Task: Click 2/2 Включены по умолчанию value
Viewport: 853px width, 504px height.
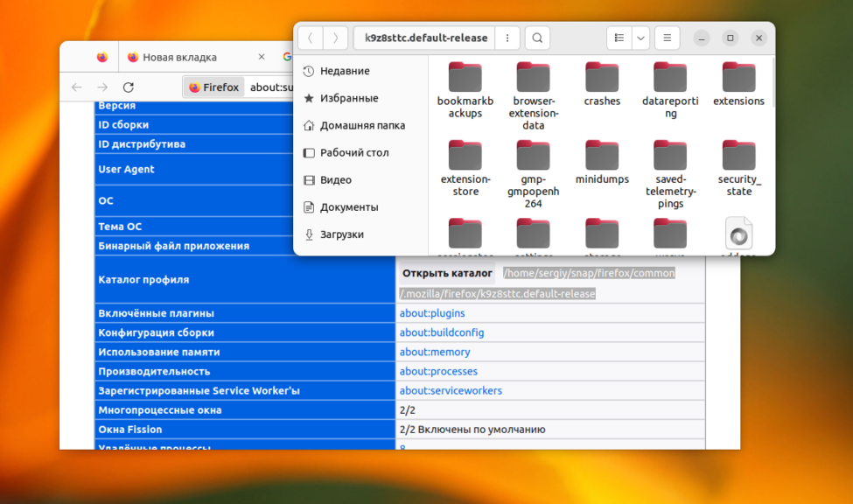Action: 472,430
